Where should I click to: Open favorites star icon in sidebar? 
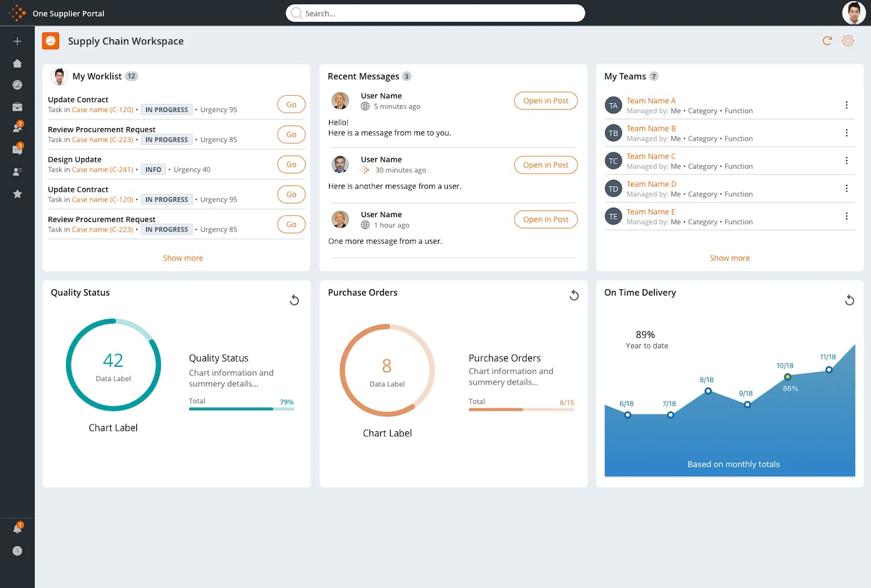[x=17, y=194]
